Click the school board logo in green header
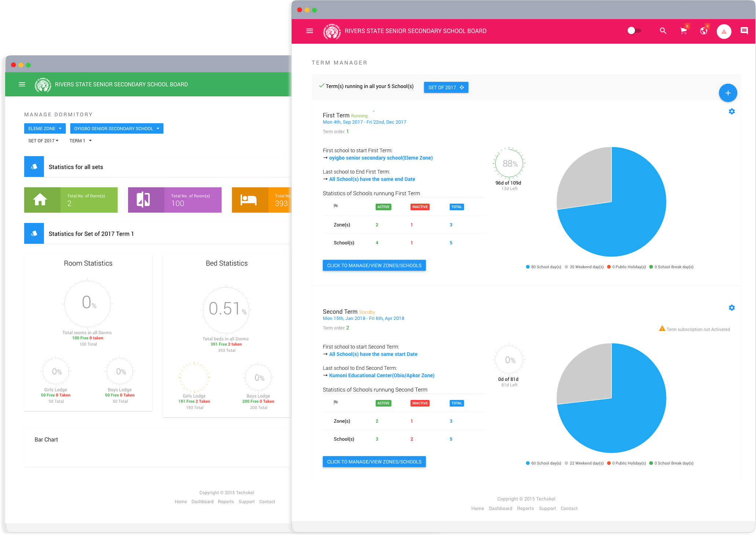This screenshot has height=535, width=756. 43,85
